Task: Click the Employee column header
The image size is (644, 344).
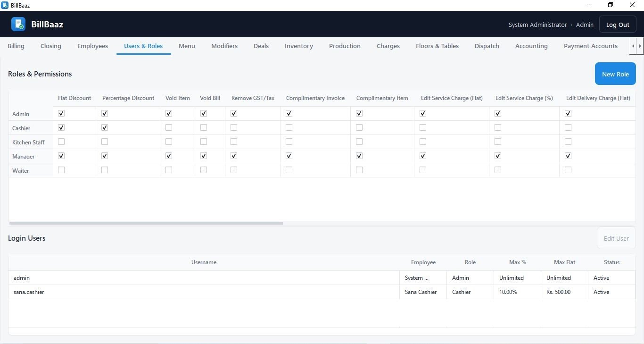Action: click(423, 262)
